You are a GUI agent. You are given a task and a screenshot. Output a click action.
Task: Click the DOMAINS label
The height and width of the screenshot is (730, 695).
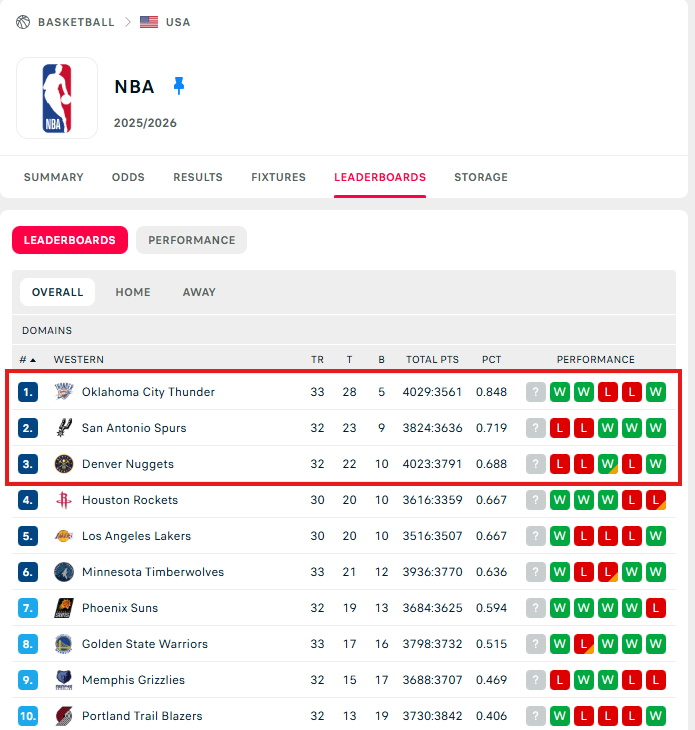click(47, 331)
